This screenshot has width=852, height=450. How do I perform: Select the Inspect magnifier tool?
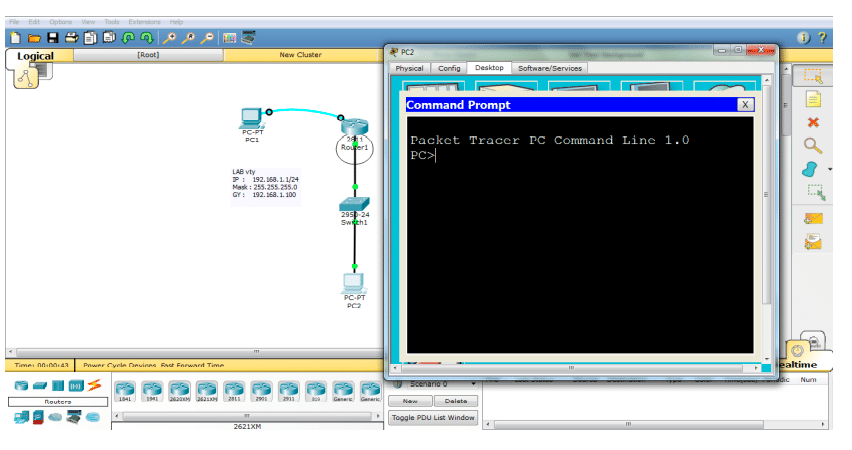coord(813,146)
